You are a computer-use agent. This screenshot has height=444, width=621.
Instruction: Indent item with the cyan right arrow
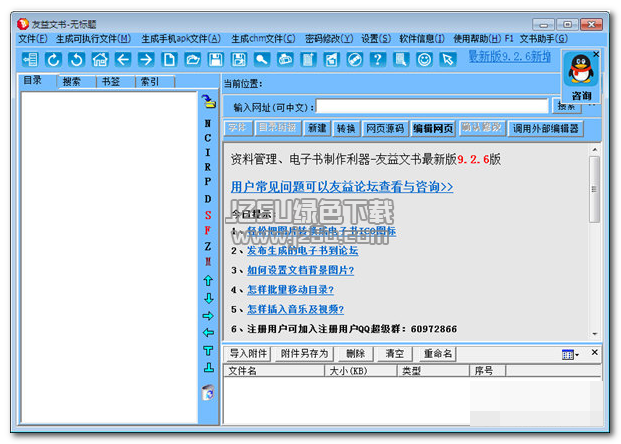(x=208, y=316)
